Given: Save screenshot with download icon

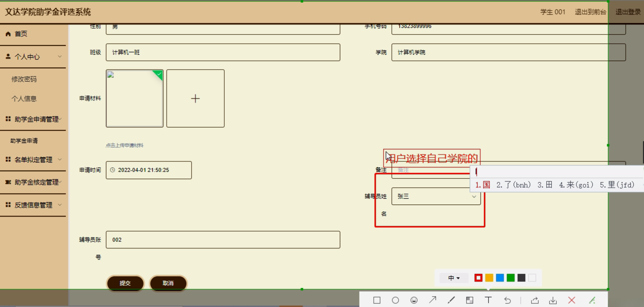Looking at the screenshot, I should click(553, 300).
